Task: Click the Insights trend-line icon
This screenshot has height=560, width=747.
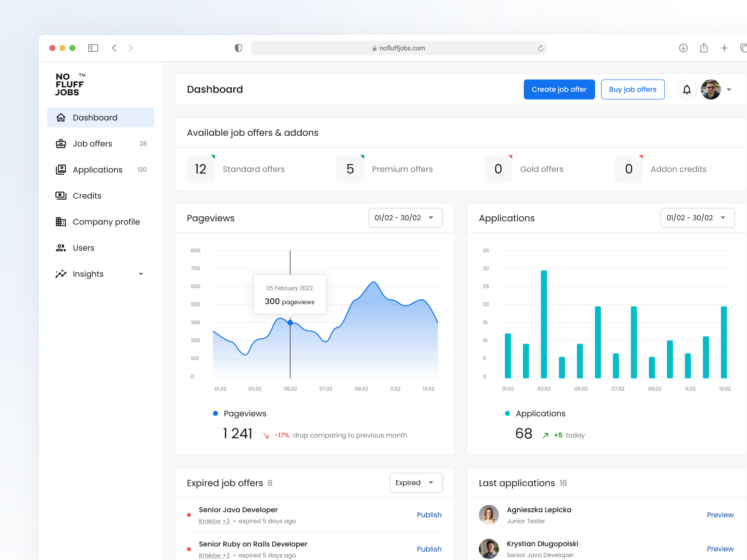Action: pyautogui.click(x=61, y=274)
